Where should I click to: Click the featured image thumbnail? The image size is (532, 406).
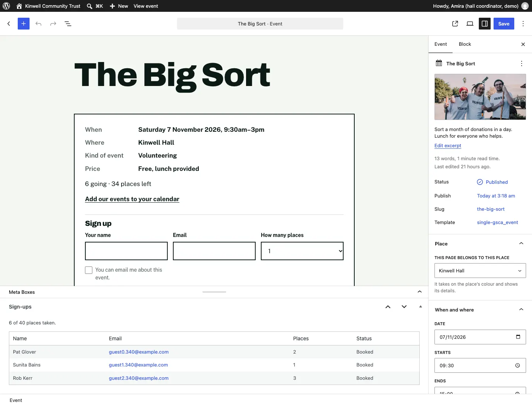pyautogui.click(x=480, y=97)
